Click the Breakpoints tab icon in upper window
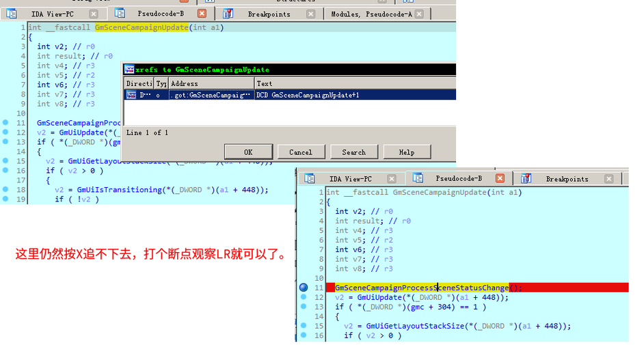The height and width of the screenshot is (345, 644). pyautogui.click(x=228, y=14)
